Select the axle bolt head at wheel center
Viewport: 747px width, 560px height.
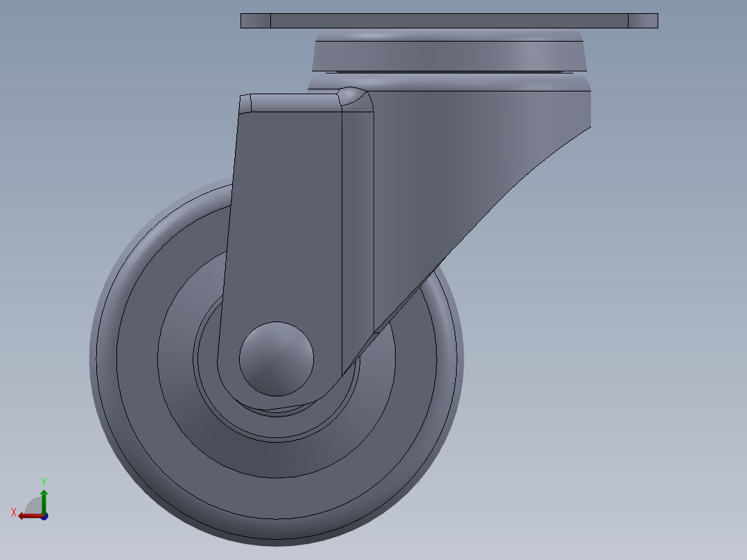tap(276, 358)
